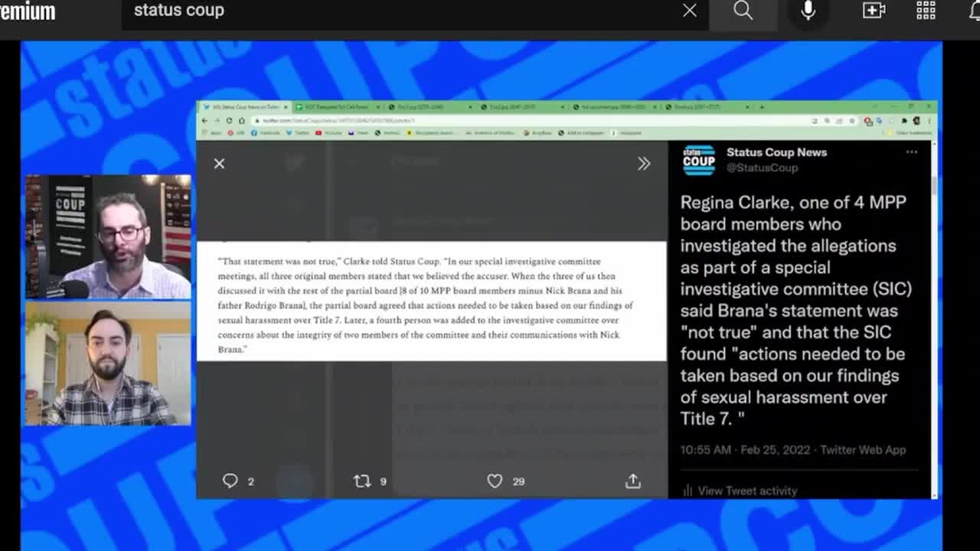The width and height of the screenshot is (980, 551).
Task: Click the 'Twitter Web App' source link
Action: point(863,450)
